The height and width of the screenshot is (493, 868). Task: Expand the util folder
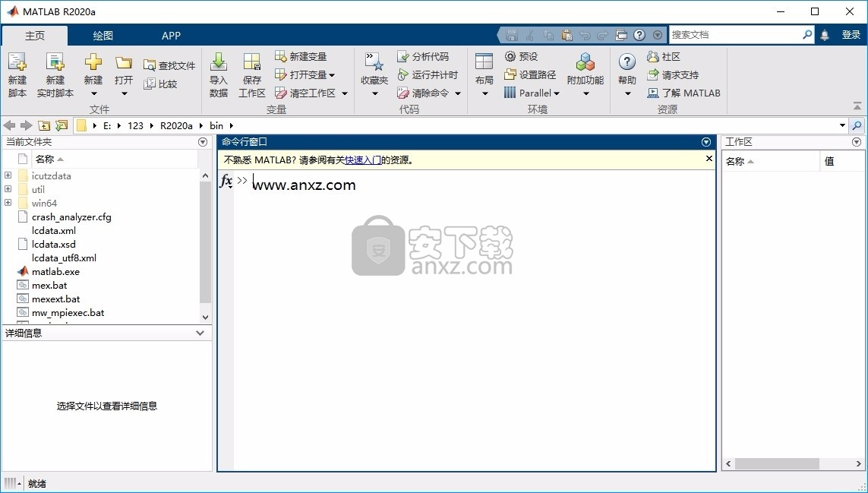click(8, 189)
